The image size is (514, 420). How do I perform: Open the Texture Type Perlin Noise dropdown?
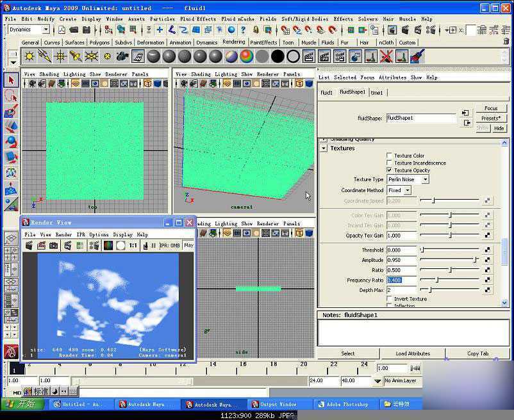(408, 180)
